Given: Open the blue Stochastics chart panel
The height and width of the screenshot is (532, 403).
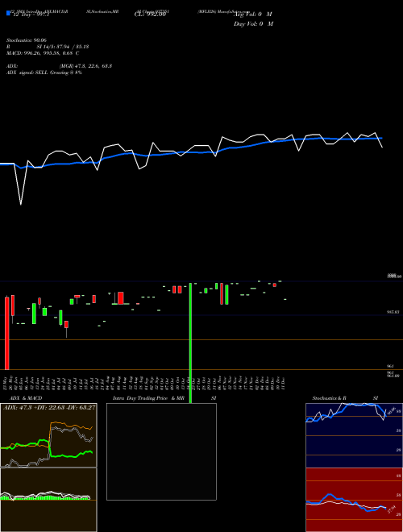Looking at the screenshot, I should pyautogui.click(x=354, y=435).
